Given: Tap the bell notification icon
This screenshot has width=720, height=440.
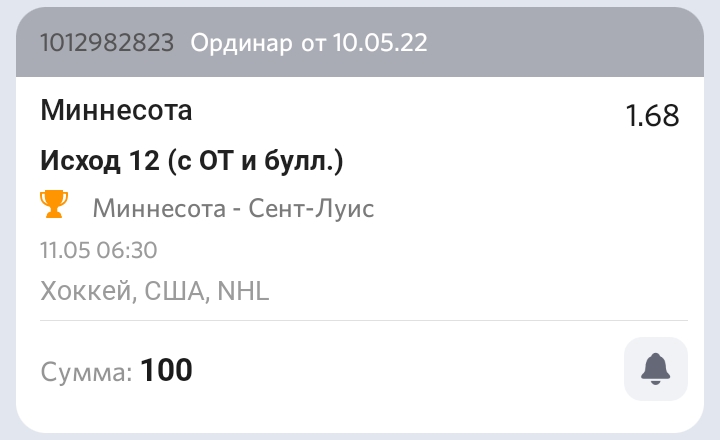Looking at the screenshot, I should click(655, 369).
